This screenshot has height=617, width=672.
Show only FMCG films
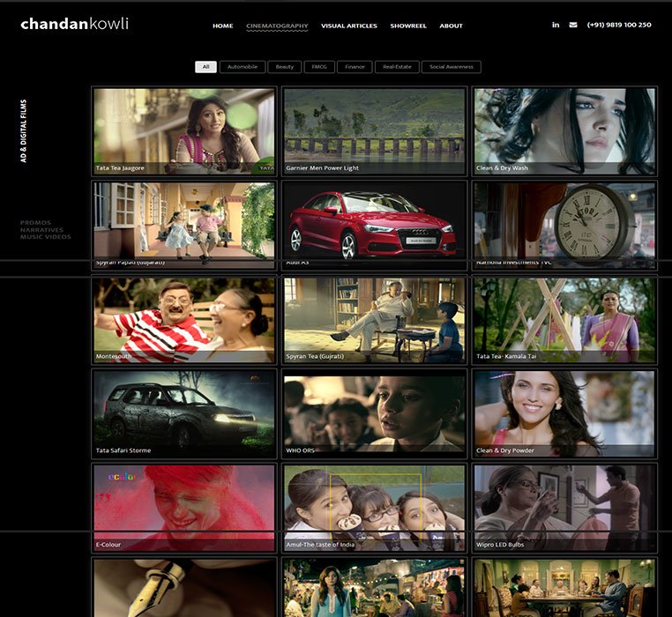[x=317, y=67]
